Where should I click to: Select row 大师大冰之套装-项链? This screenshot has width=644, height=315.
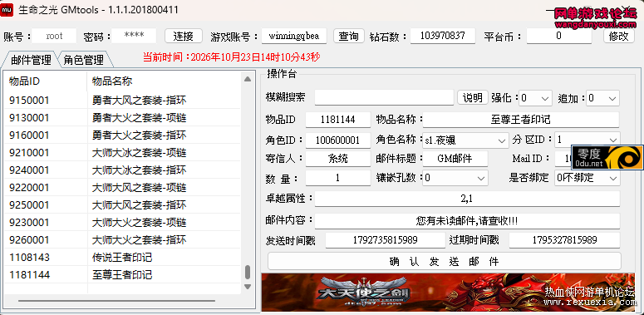point(122,152)
